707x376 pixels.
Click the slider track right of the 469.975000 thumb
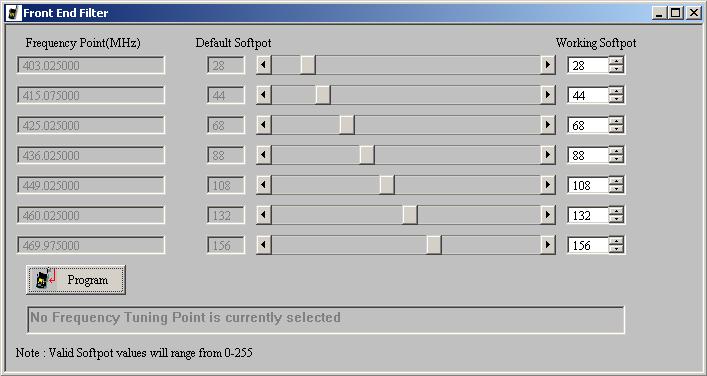(x=491, y=245)
